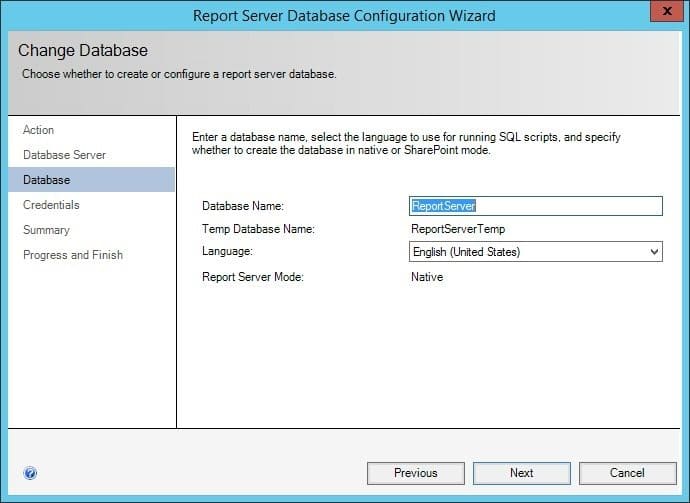
Task: Close the wizard with the red X button
Action: point(667,11)
